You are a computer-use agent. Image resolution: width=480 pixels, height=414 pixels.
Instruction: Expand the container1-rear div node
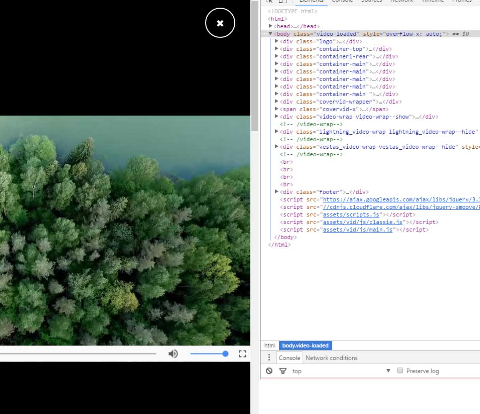(x=277, y=56)
